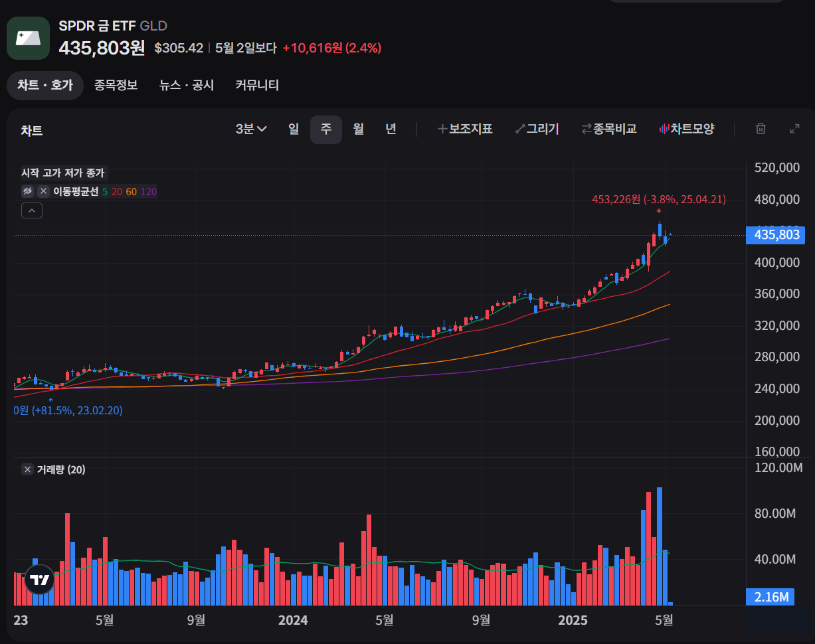Open the 차트 · 호가 tab
Viewport: 815px width, 644px height.
45,86
